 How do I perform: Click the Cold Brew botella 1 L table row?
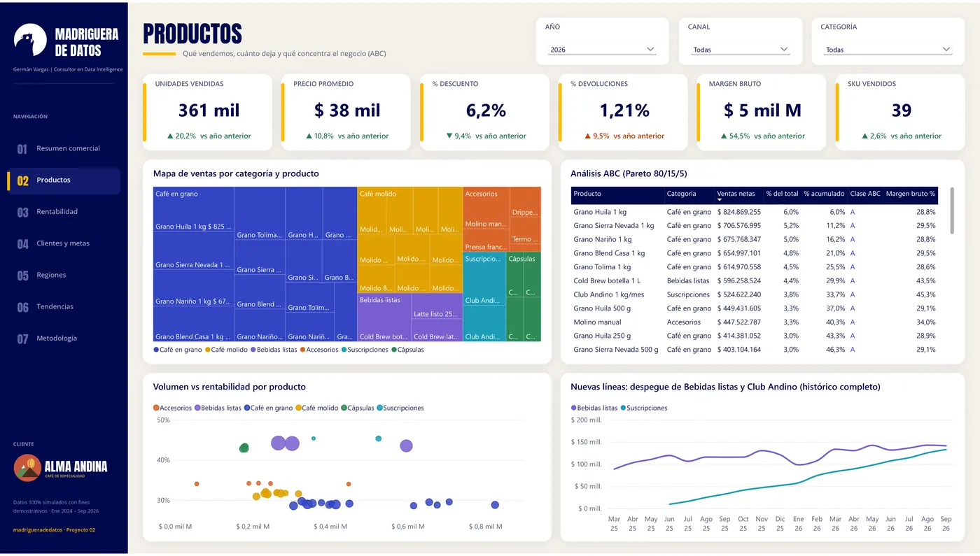pyautogui.click(x=755, y=280)
